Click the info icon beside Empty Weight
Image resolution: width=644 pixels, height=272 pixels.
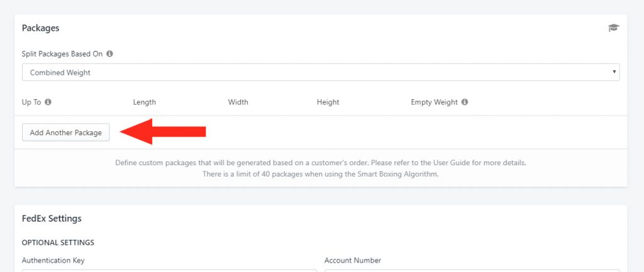[465, 102]
